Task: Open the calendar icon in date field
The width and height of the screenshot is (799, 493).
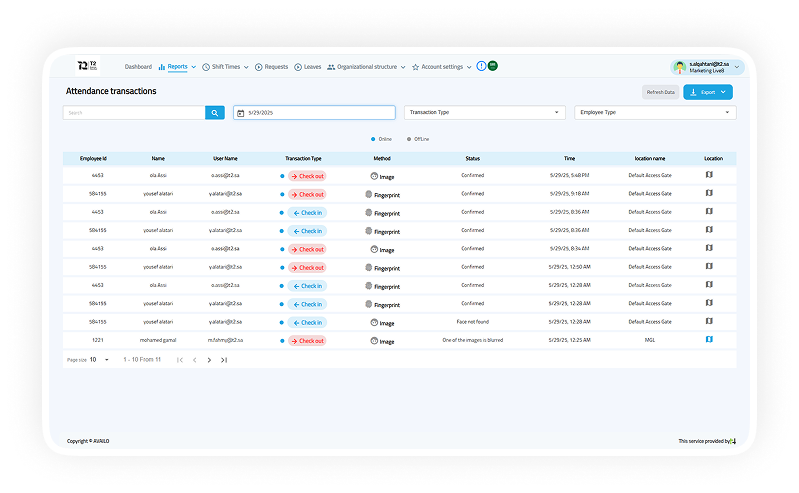Action: coord(241,113)
